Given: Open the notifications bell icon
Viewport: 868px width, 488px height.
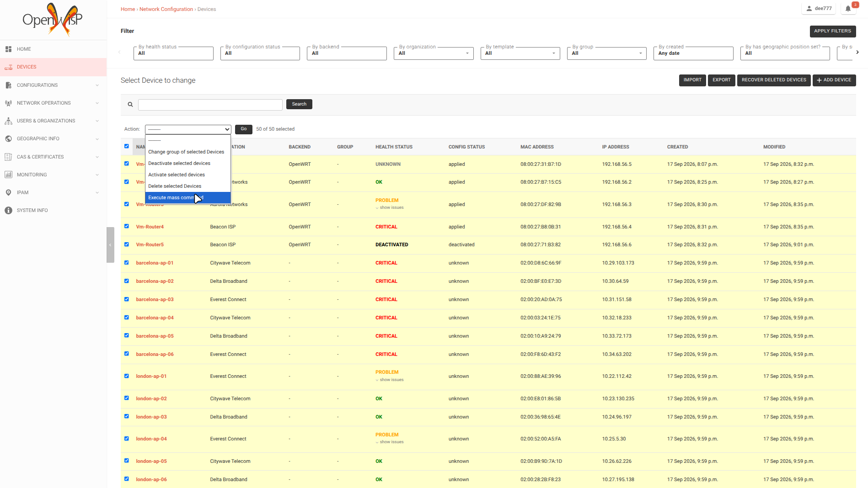Looking at the screenshot, I should [848, 8].
